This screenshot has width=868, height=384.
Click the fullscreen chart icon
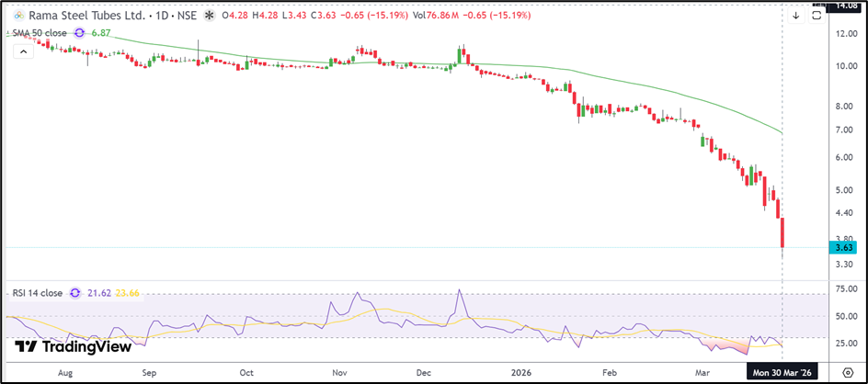pos(816,16)
